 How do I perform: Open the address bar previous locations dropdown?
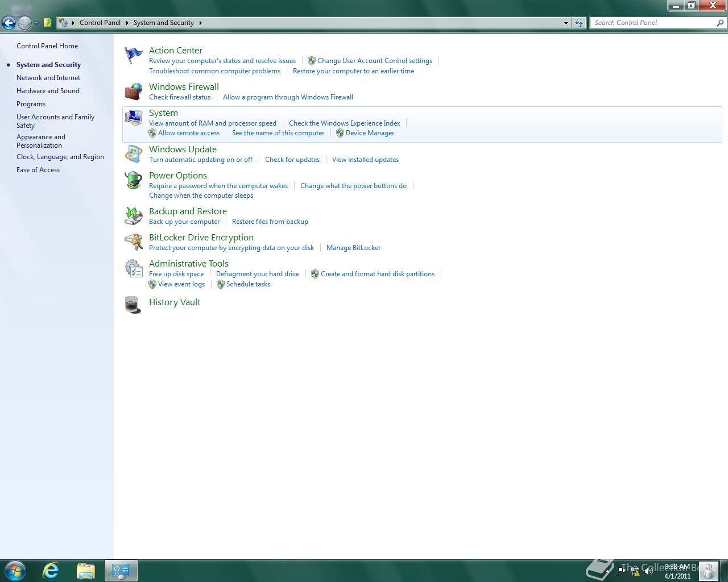tap(566, 23)
